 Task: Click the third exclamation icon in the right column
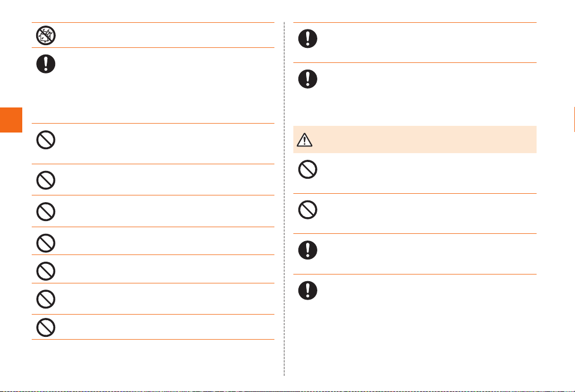308,250
